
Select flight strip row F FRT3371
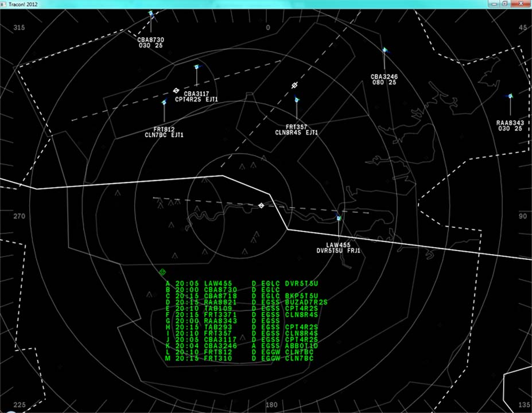pos(242,315)
